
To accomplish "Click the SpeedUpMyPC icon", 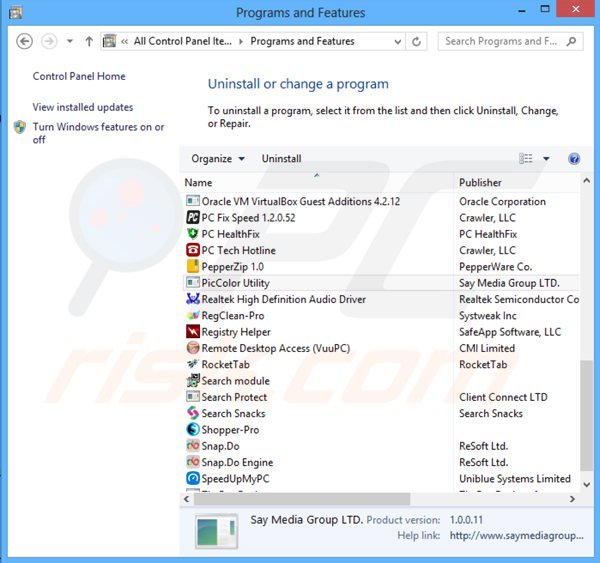I will [193, 478].
